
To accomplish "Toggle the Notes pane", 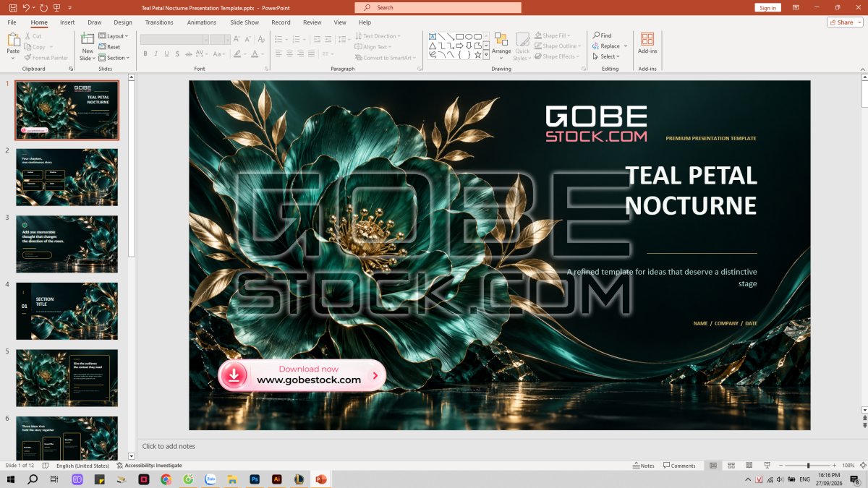I will [x=643, y=466].
